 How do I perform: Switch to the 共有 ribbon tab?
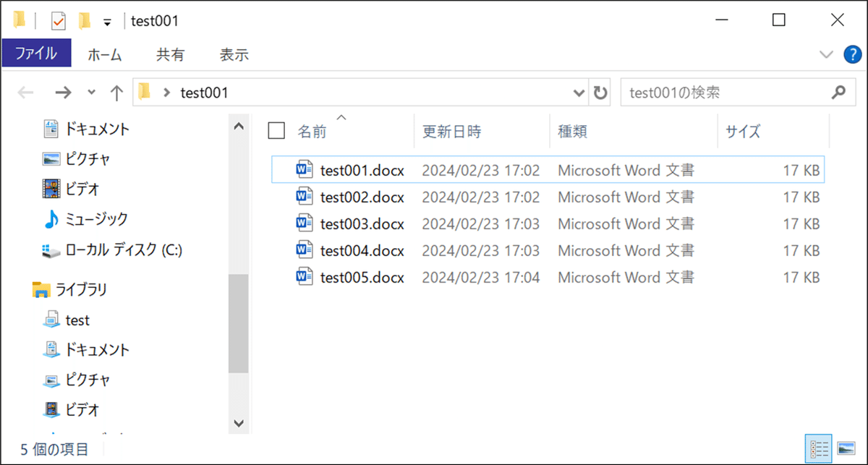coord(171,54)
